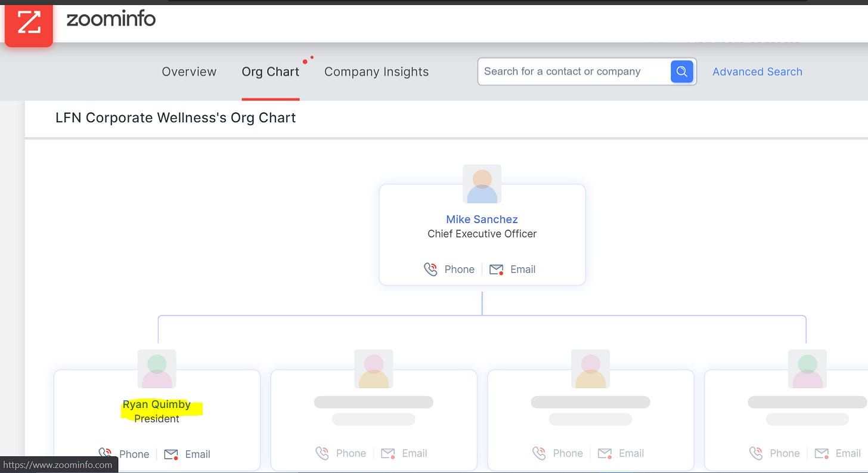Click the blue search magnifier button

coord(682,72)
